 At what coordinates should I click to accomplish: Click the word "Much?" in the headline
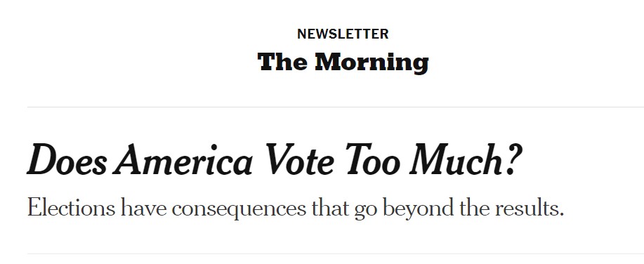pos(466,161)
